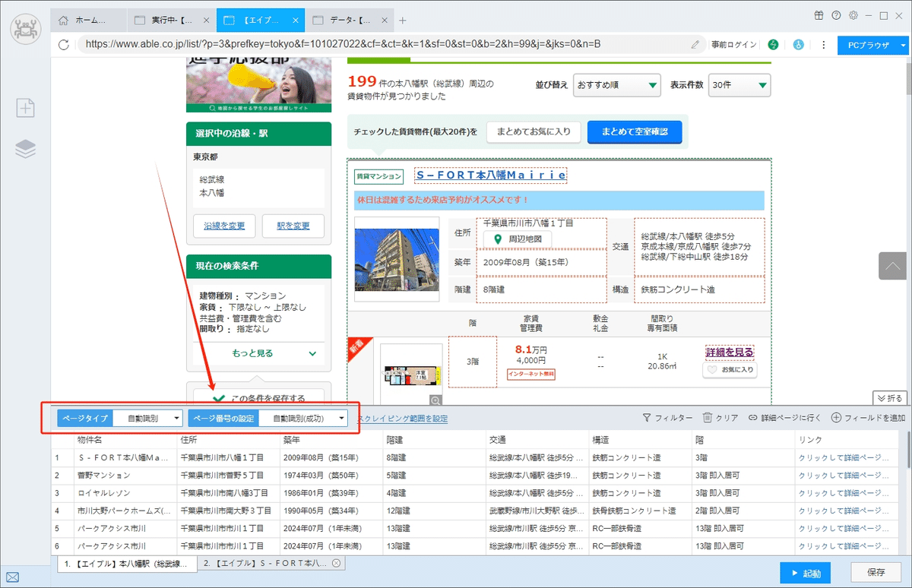The image size is (912, 588).
Task: Close the データ tab
Action: coord(384,20)
